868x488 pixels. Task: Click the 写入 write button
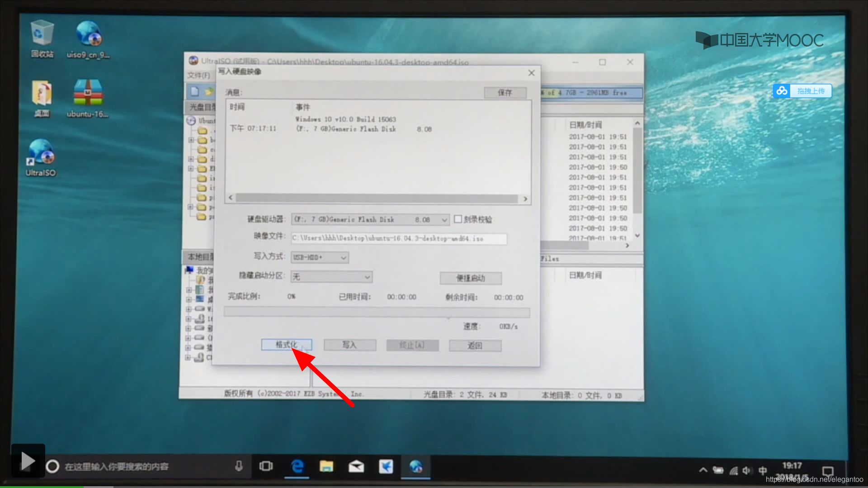tap(350, 345)
